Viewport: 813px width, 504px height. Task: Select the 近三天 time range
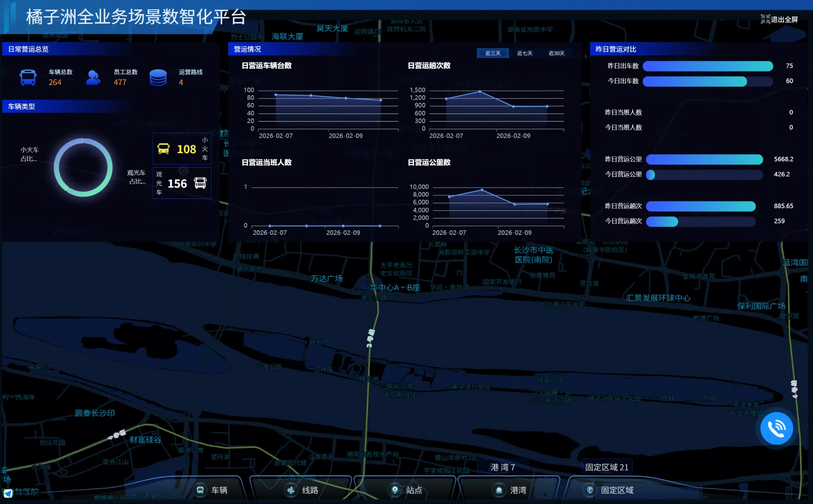click(492, 53)
